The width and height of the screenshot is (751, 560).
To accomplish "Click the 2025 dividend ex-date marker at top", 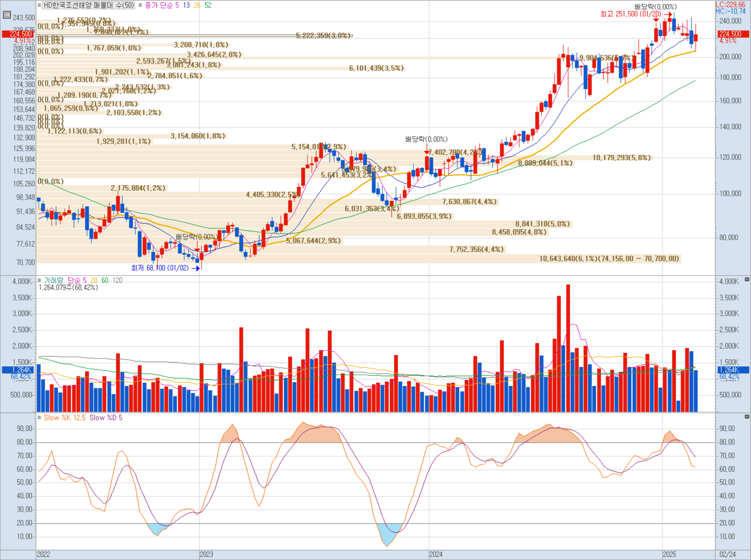I will 656,17.
